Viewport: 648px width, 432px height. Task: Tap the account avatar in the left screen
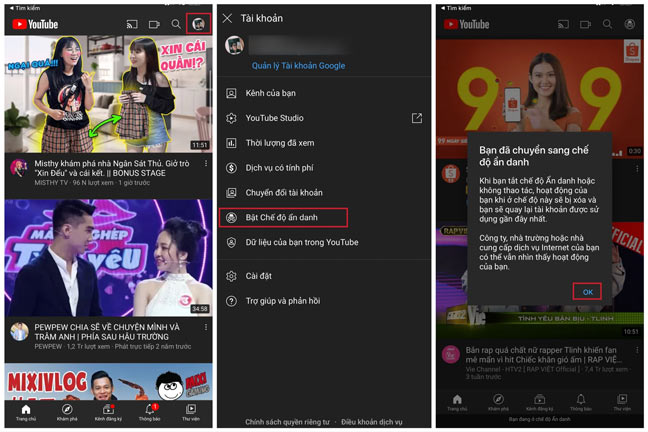click(198, 23)
